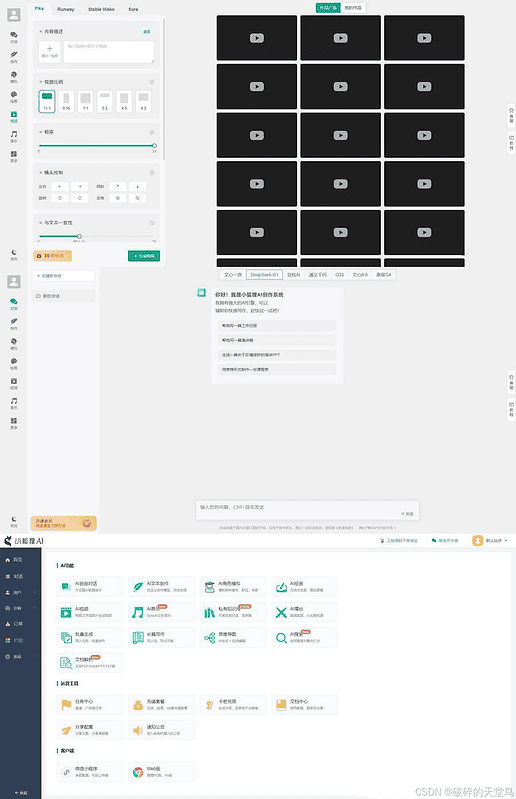Open the account dropdown at the admin top right
The image size is (516, 799).
tap(490, 541)
